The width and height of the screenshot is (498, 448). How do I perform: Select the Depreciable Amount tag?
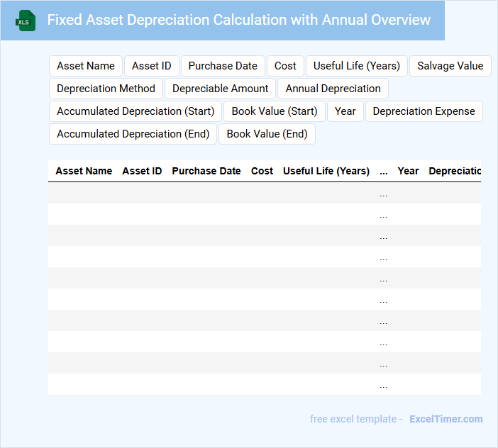(x=221, y=89)
